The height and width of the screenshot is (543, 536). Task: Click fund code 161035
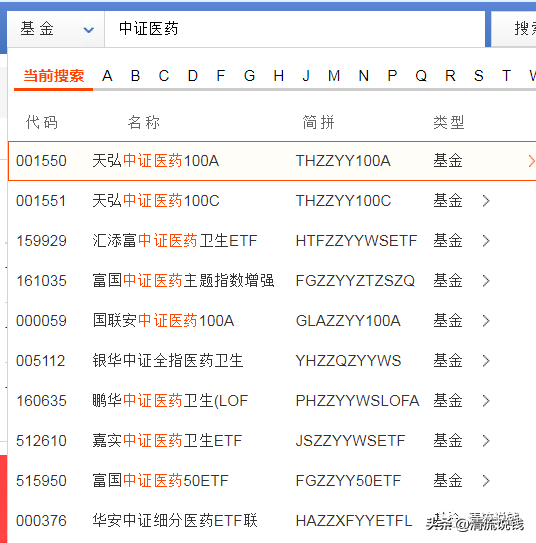(41, 281)
